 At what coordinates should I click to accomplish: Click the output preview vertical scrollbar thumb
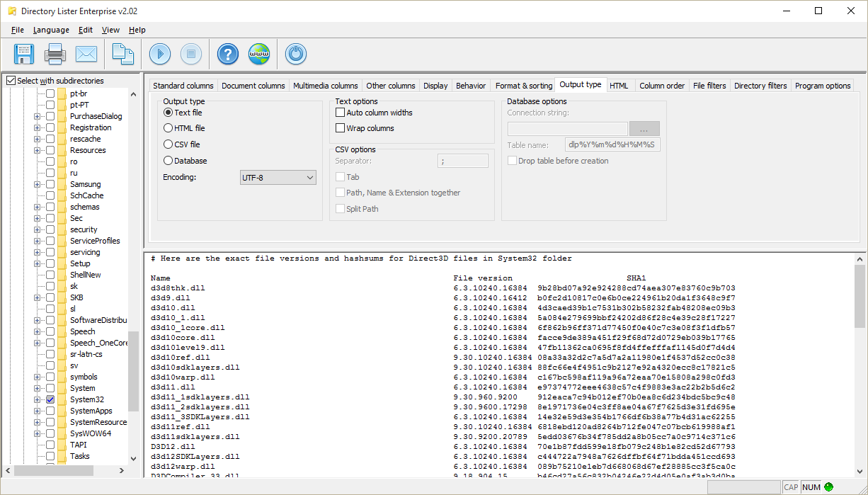860,296
